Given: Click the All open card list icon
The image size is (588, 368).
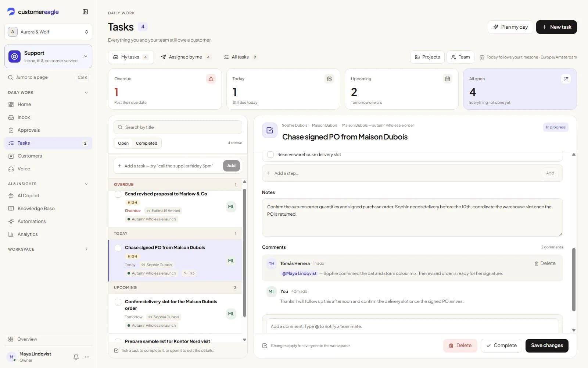Looking at the screenshot, I should tap(566, 79).
